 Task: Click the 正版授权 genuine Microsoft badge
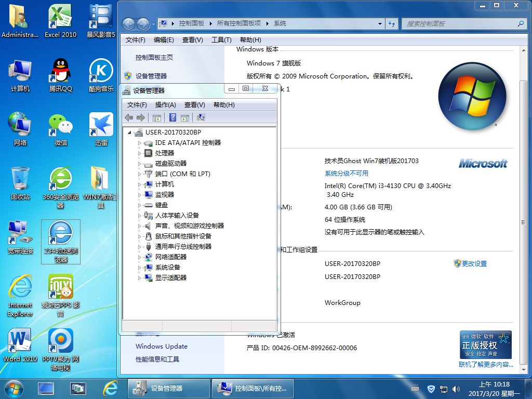click(x=486, y=345)
